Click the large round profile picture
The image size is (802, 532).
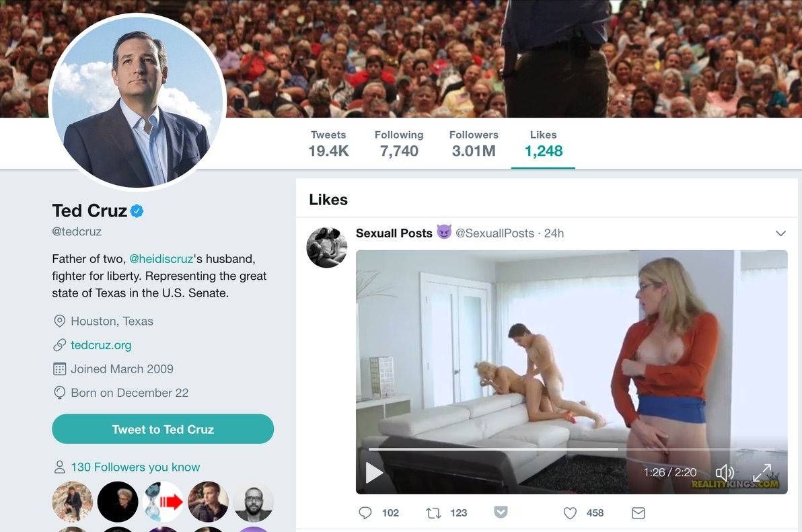[x=138, y=102]
